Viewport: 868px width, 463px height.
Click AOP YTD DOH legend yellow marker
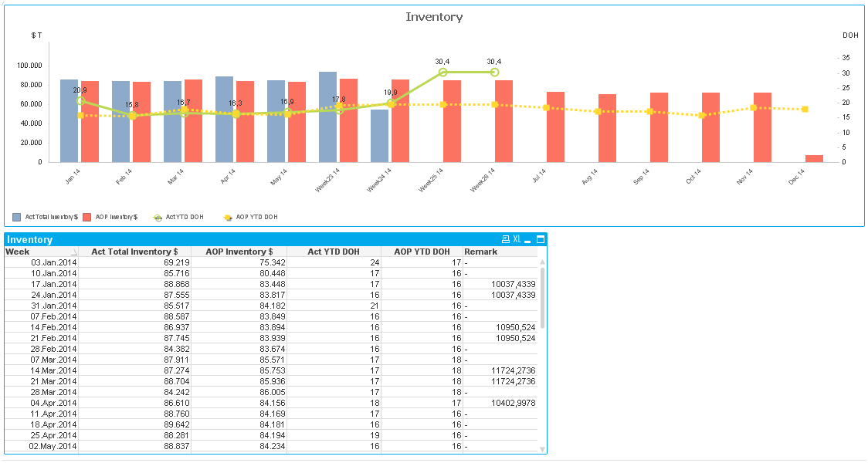(228, 218)
